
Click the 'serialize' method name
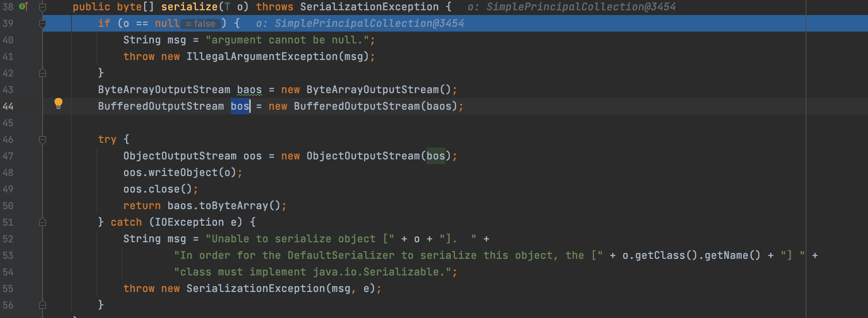pos(189,7)
